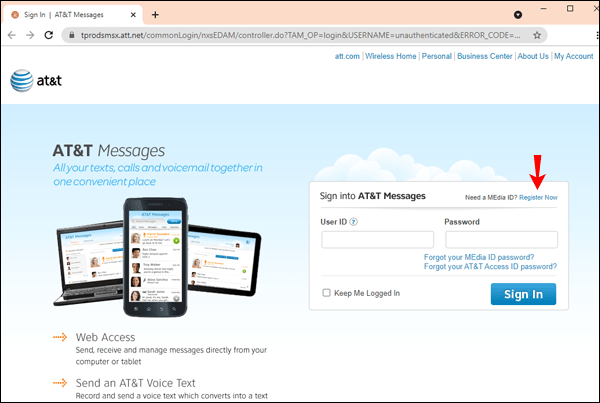Visit the Business Center link
600x403 pixels.
tap(484, 56)
